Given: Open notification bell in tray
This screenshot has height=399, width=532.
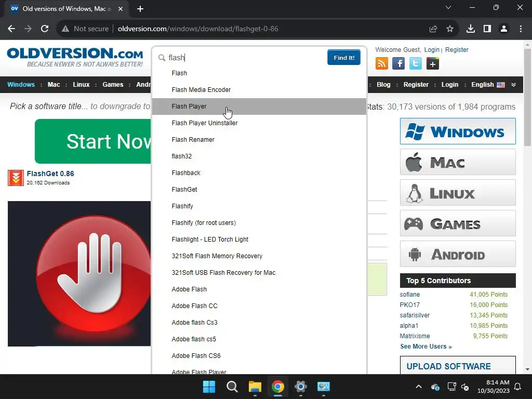Looking at the screenshot, I should [x=518, y=387].
